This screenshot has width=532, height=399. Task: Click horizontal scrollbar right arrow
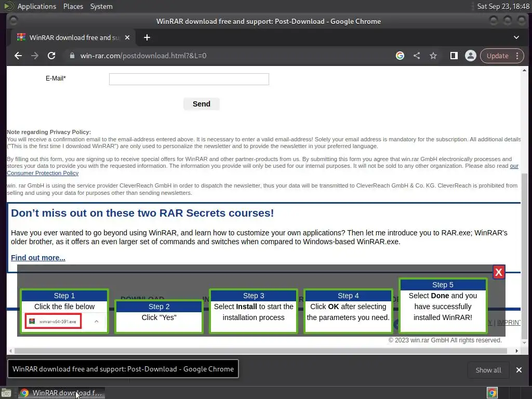(516, 351)
